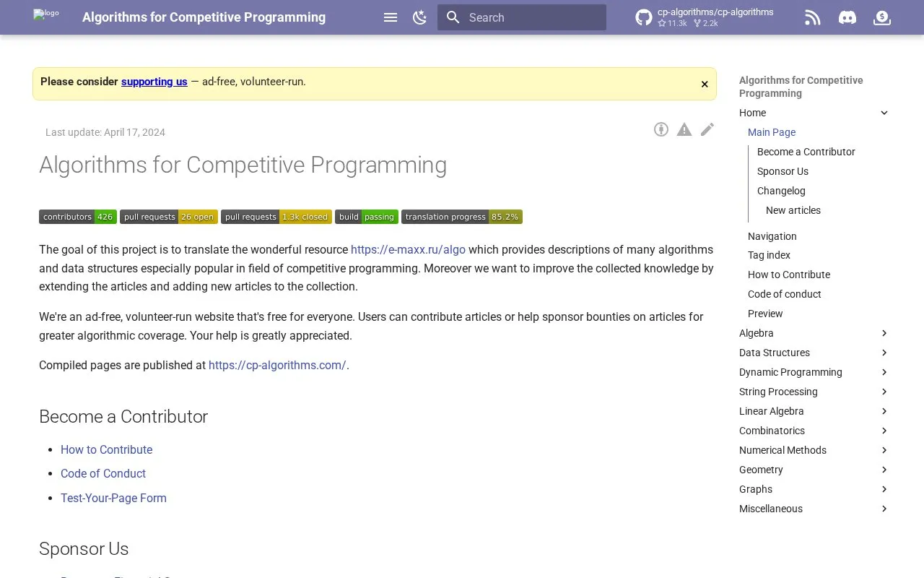
Task: Open the https://cp-algorithms.com/ link
Action: (277, 365)
